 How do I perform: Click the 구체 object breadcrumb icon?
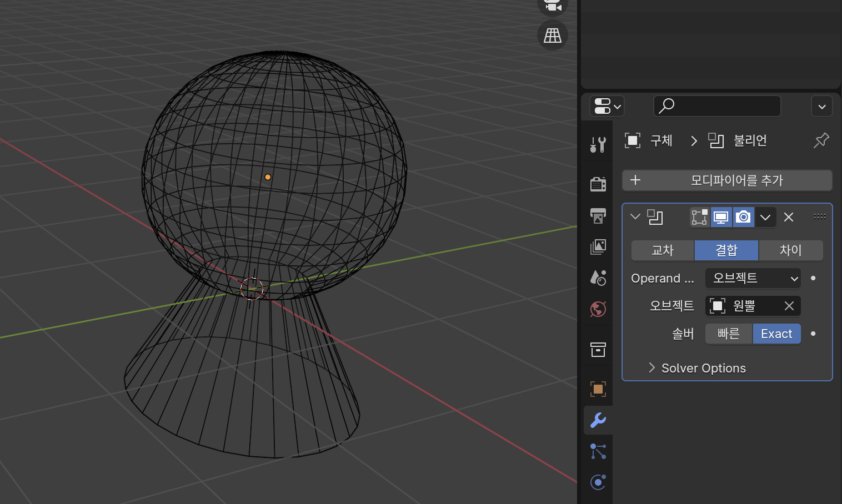[x=633, y=140]
